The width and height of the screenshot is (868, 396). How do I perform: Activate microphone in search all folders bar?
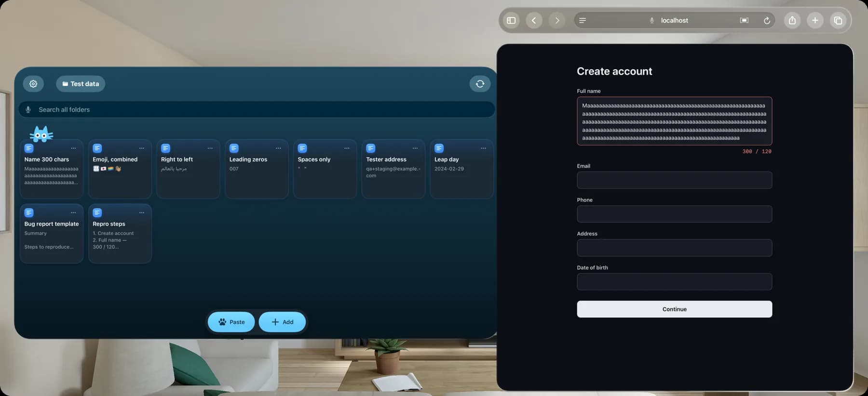28,110
